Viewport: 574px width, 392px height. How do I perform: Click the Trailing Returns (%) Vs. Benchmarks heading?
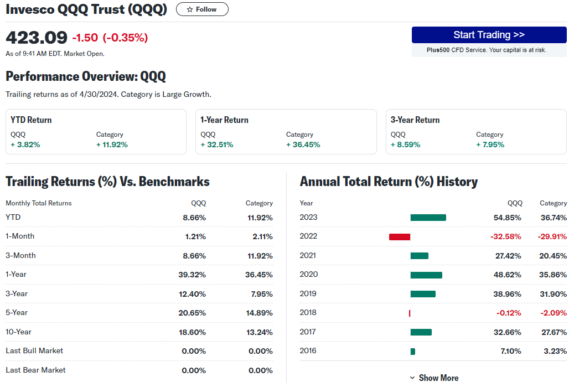click(x=107, y=182)
